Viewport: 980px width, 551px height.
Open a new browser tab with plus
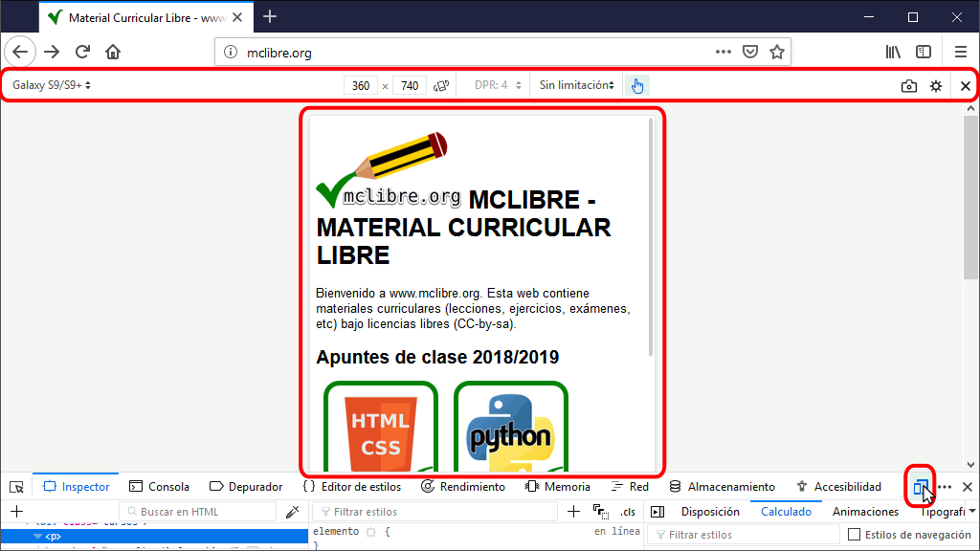[270, 17]
